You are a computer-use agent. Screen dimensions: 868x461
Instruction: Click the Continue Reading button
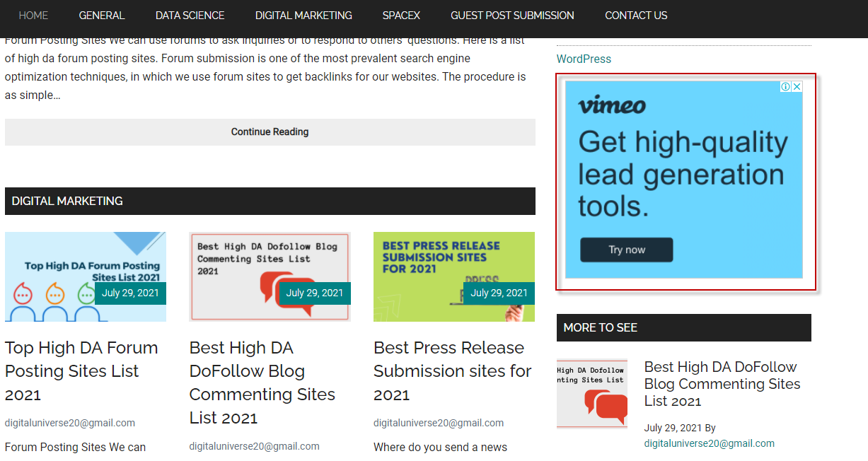click(270, 132)
